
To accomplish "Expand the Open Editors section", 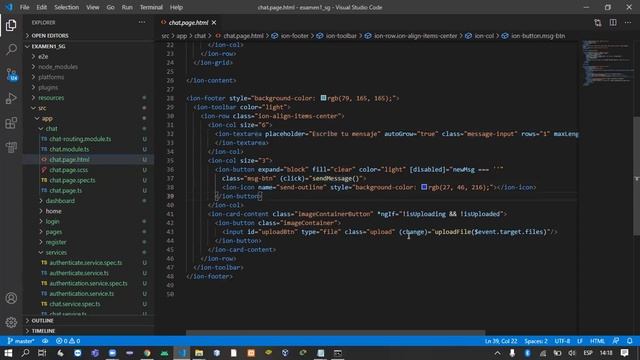I will [88, 36].
